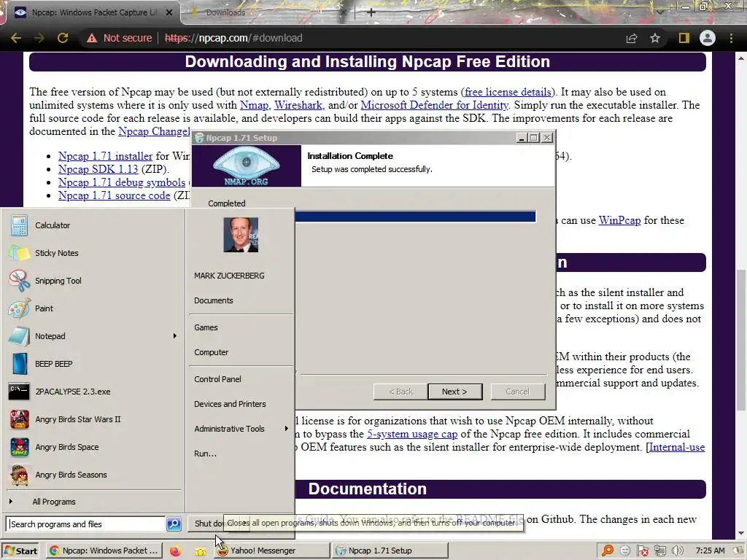Click the Nmap link in page text
Viewport: 747px width, 560px height.
[x=254, y=105]
